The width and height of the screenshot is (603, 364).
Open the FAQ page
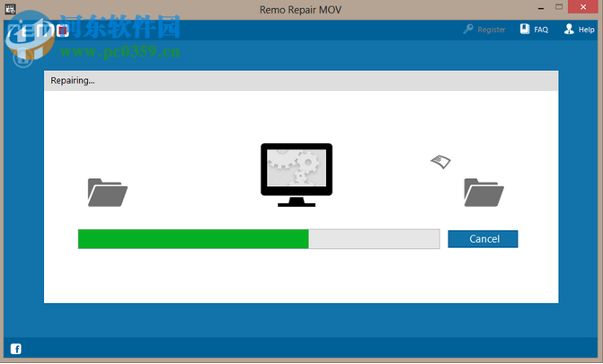[541, 30]
